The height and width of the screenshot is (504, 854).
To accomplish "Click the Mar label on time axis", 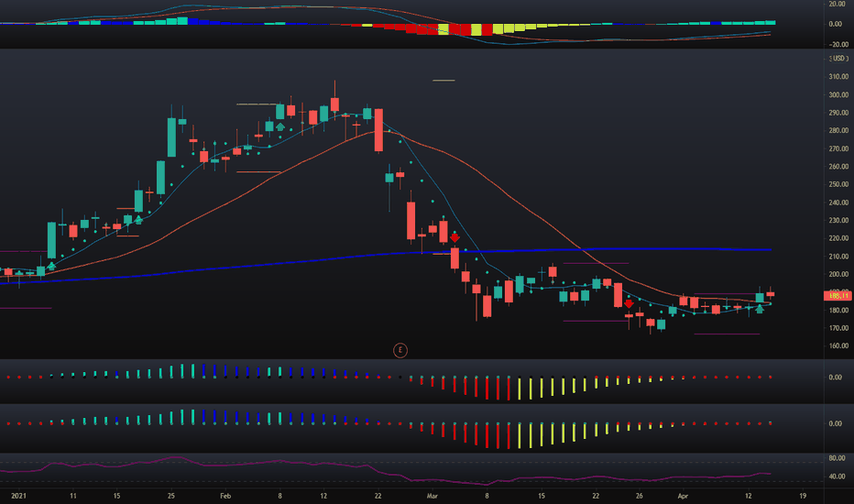I will (432, 496).
